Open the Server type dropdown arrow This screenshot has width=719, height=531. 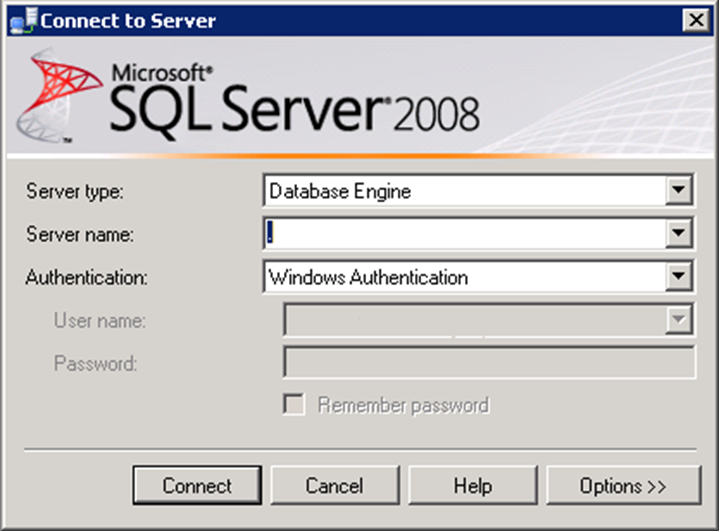(679, 189)
